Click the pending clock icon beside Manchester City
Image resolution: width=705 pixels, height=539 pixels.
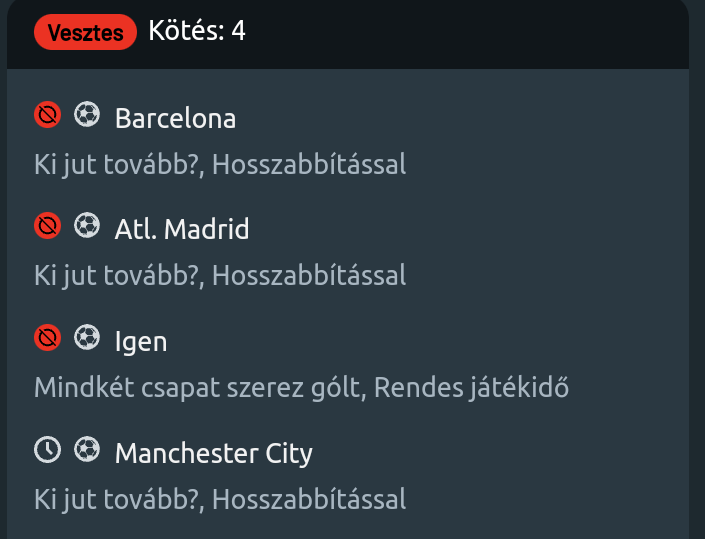pos(47,451)
